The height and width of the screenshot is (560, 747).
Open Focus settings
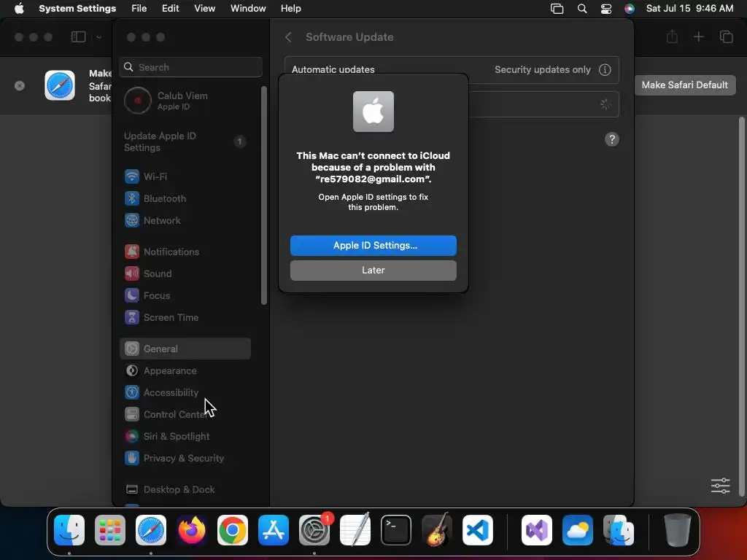coord(186,295)
